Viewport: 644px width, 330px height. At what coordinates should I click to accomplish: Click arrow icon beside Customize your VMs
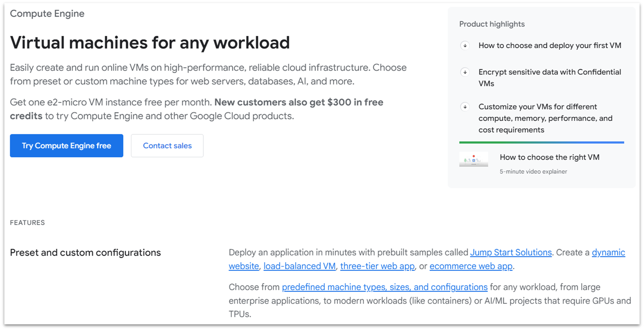pyautogui.click(x=465, y=107)
